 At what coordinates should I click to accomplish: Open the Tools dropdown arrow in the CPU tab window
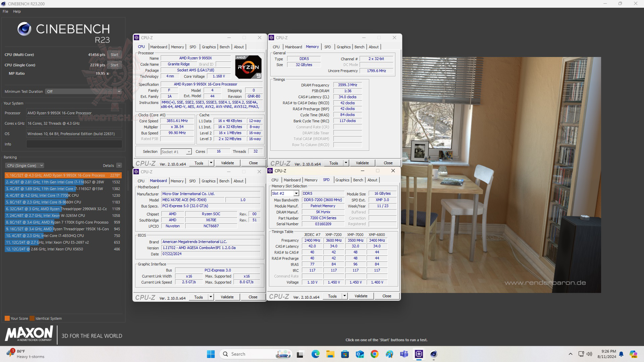pos(211,163)
